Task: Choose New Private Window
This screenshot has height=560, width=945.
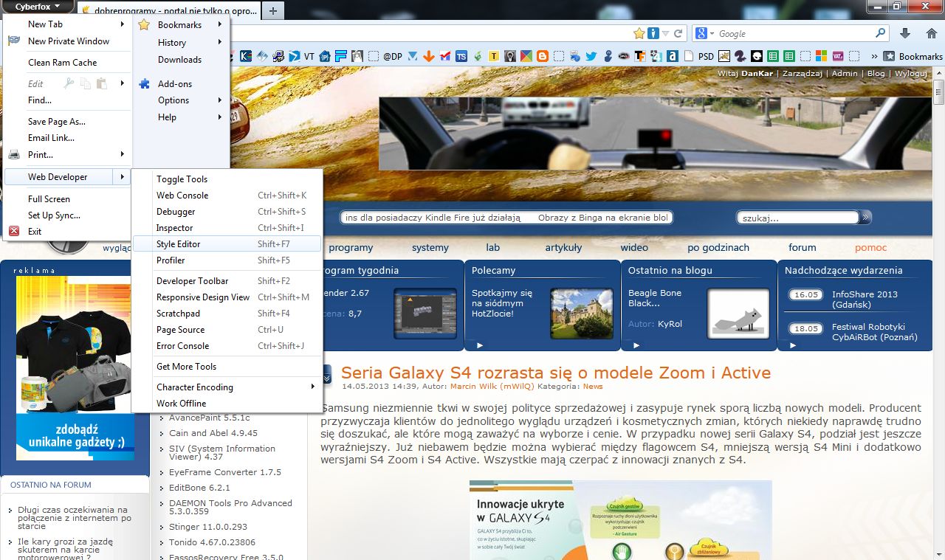Action: point(68,41)
